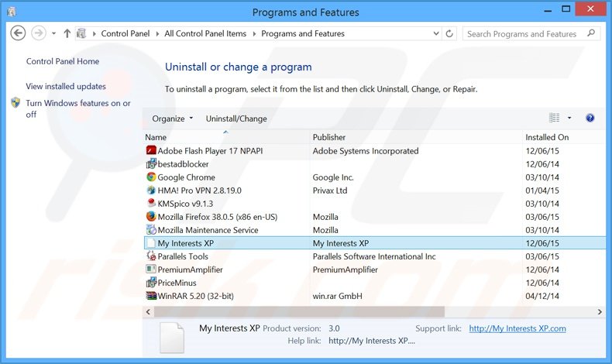612x364 pixels.
Task: Select Mozilla Firefox 38.0.5 entry
Action: [x=218, y=217]
